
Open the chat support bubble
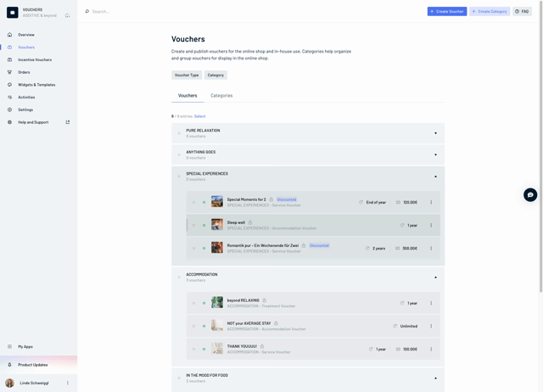point(530,194)
